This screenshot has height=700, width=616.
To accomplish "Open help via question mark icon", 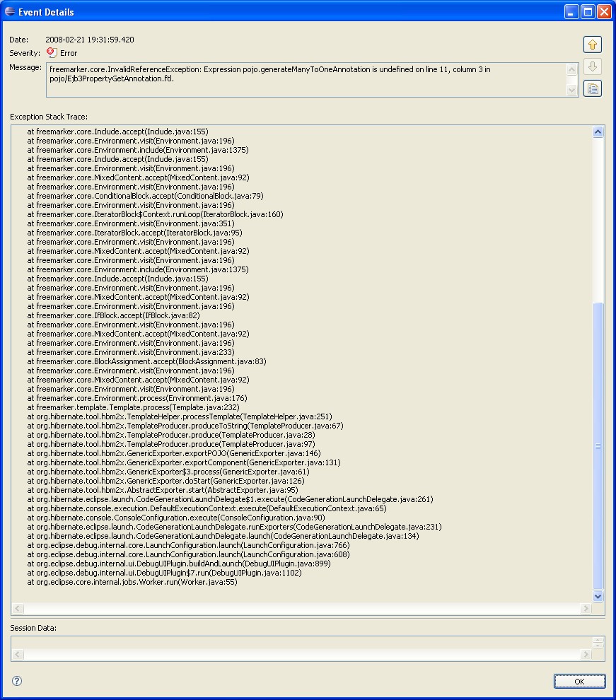I will 16,681.
